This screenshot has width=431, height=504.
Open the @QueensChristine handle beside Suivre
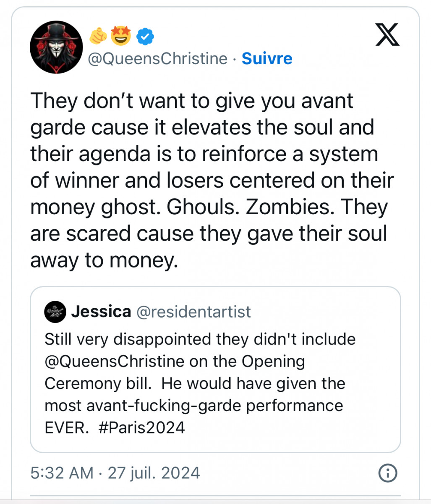pos(157,58)
